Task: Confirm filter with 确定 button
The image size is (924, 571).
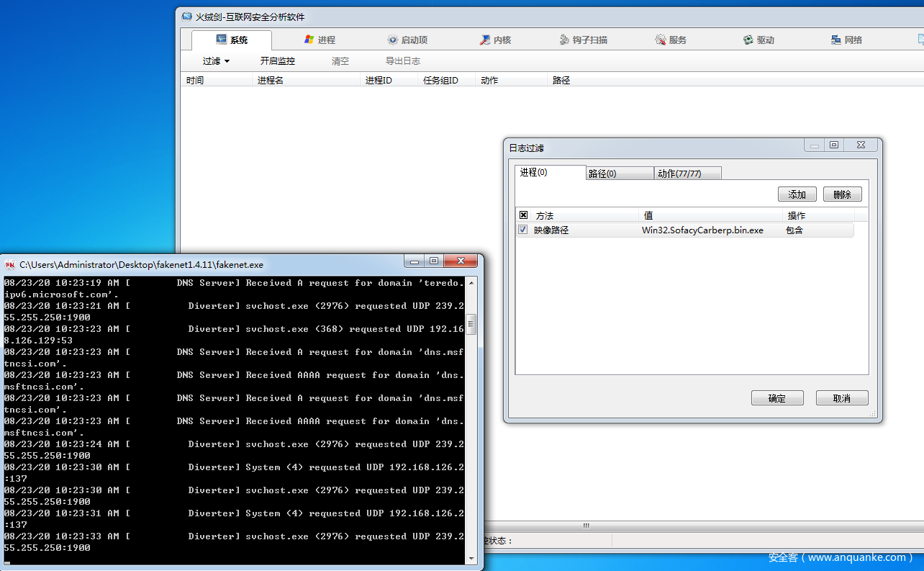Action: pyautogui.click(x=777, y=398)
